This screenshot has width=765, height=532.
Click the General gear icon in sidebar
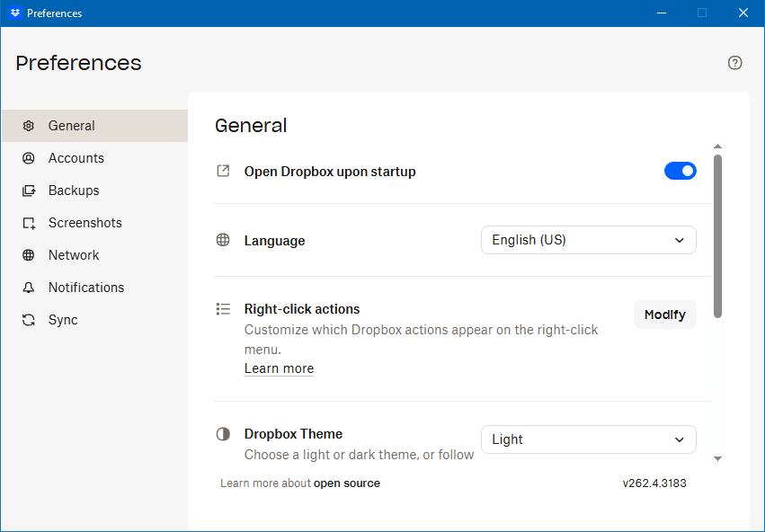pyautogui.click(x=28, y=126)
